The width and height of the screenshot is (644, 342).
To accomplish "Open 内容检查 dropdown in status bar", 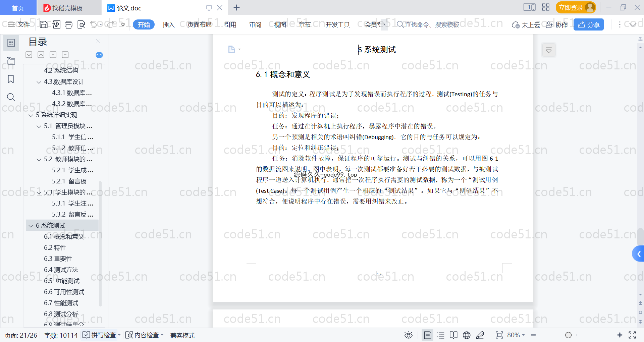I will (145, 335).
